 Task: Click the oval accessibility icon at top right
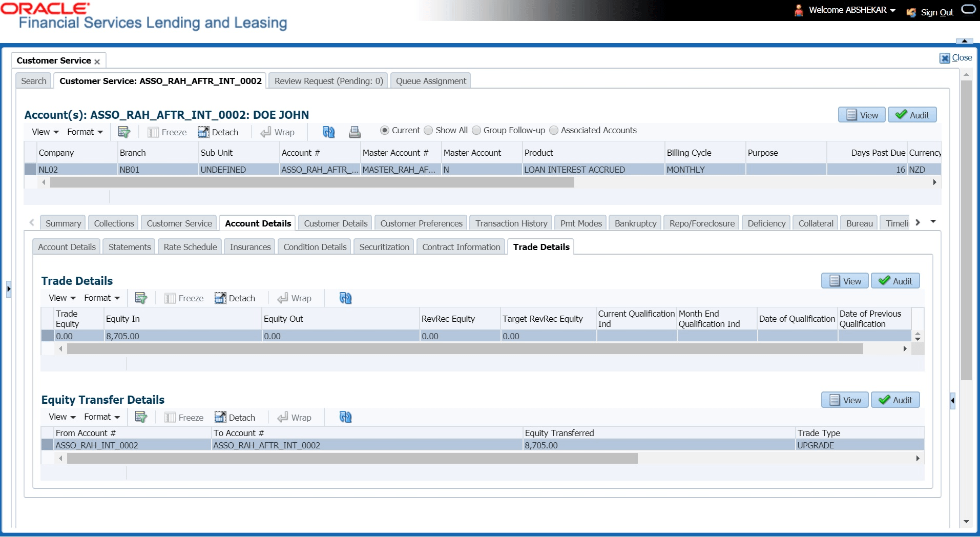click(x=969, y=9)
